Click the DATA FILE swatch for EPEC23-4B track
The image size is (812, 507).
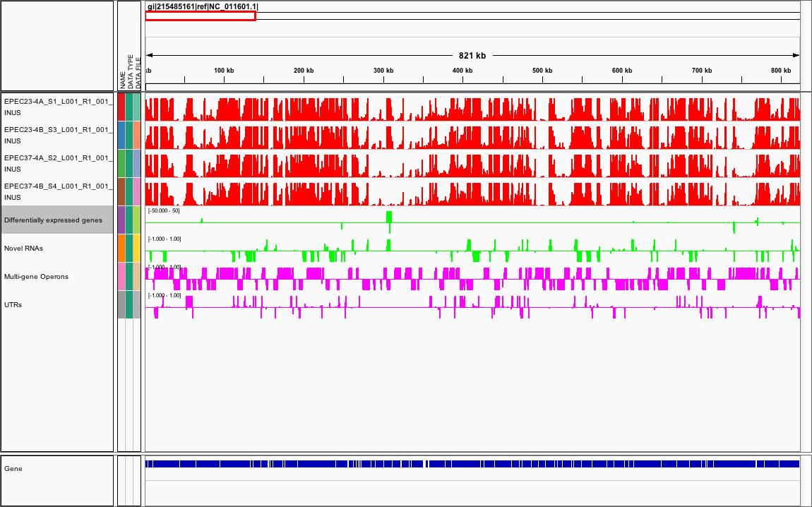click(x=137, y=135)
